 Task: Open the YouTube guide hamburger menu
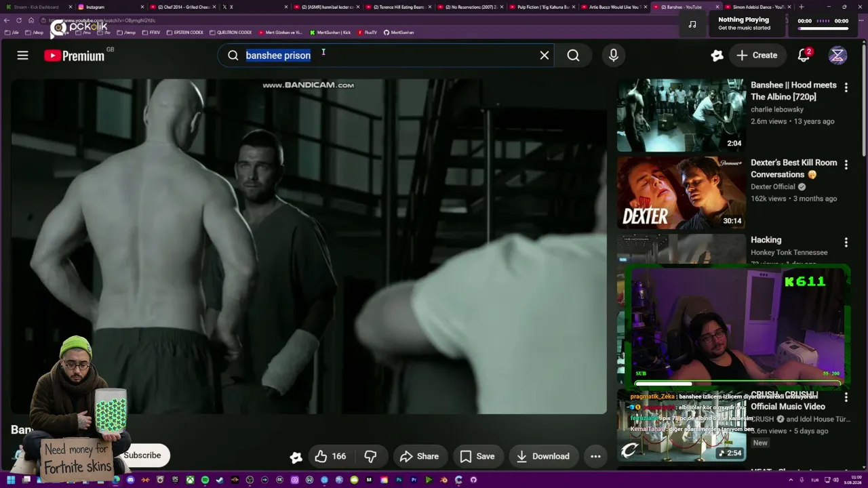click(22, 56)
